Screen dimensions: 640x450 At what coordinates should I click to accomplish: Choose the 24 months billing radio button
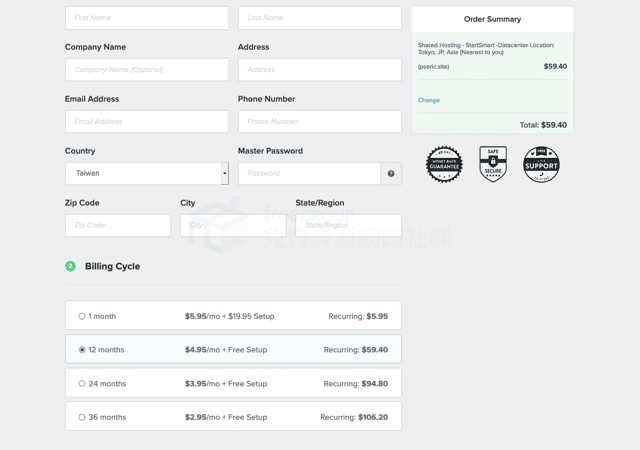[x=82, y=384]
